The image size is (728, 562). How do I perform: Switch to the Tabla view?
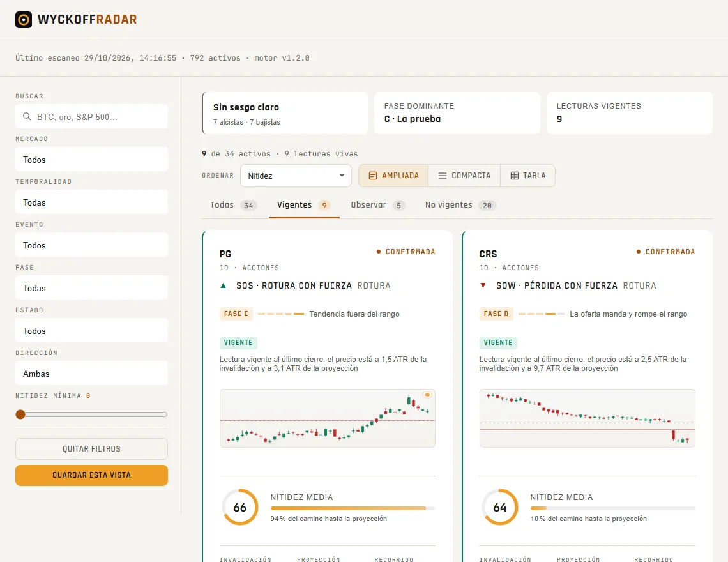click(x=528, y=176)
